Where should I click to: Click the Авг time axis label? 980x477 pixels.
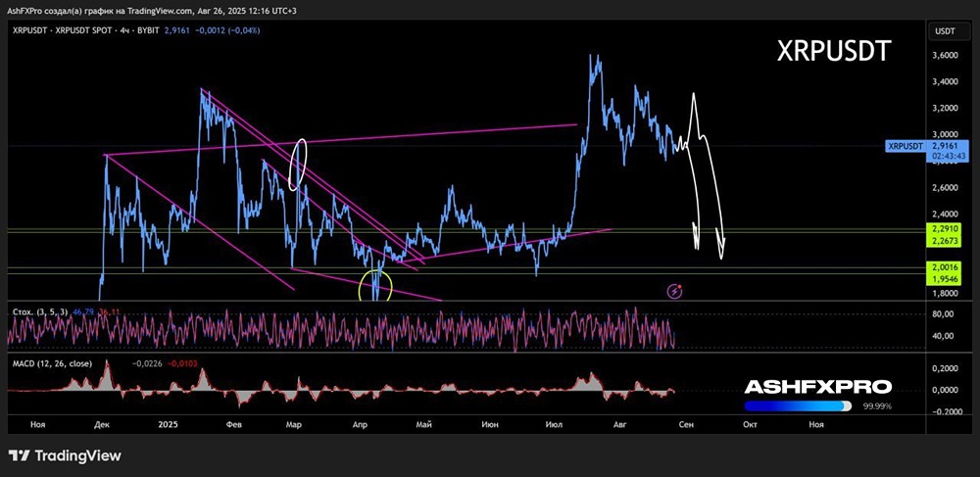(620, 424)
